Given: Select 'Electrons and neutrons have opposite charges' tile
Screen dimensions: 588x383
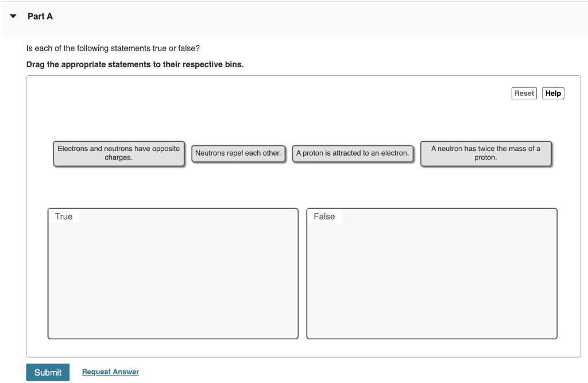Looking at the screenshot, I should click(x=119, y=153).
